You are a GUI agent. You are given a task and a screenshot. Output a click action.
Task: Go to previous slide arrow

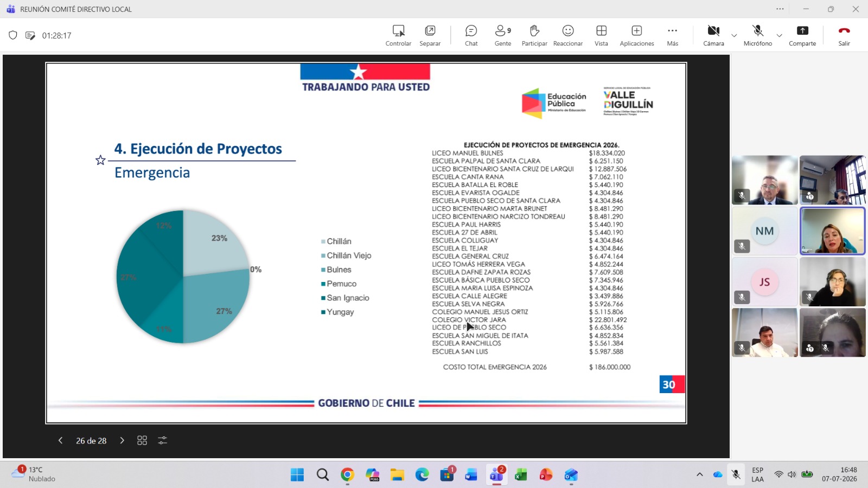click(60, 440)
